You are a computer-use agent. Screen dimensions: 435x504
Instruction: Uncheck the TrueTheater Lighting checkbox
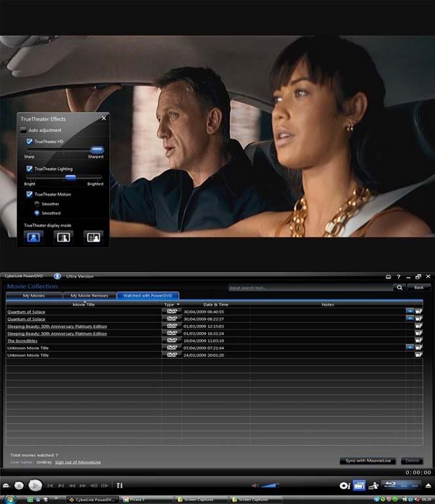(30, 169)
